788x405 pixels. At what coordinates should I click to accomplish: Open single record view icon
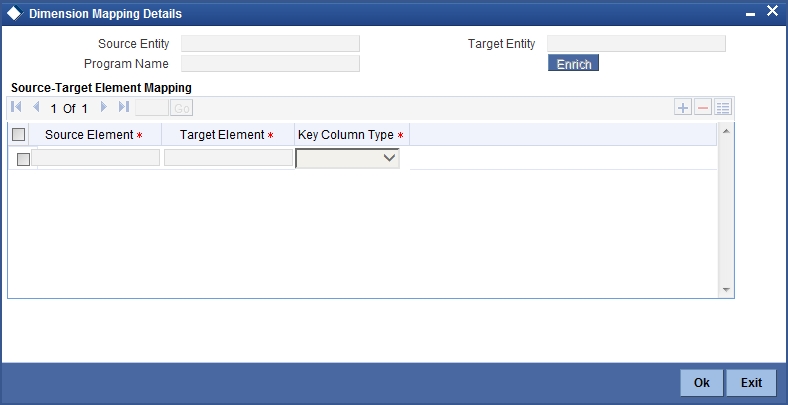click(723, 108)
